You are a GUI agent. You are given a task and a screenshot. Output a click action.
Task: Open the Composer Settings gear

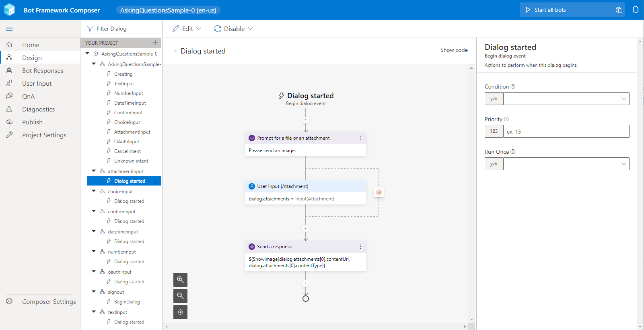(x=9, y=301)
